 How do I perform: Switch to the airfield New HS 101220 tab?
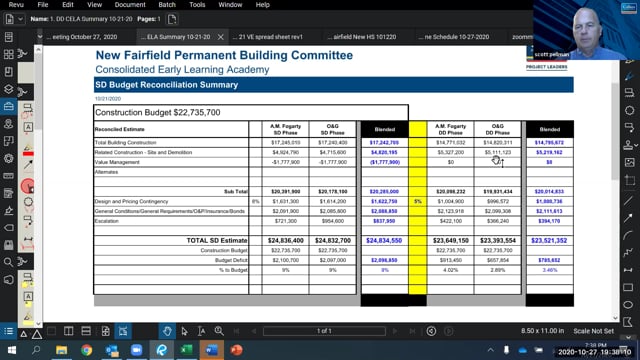coord(364,37)
